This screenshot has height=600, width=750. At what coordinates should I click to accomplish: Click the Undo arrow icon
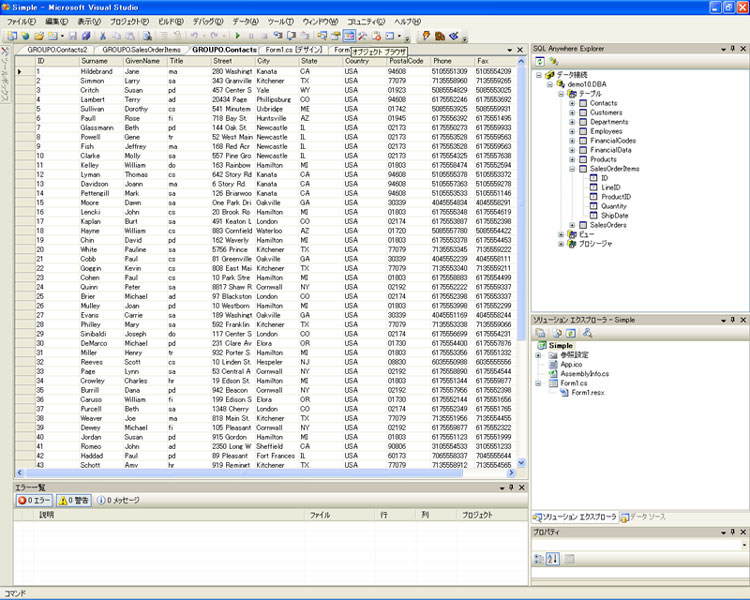[194, 36]
